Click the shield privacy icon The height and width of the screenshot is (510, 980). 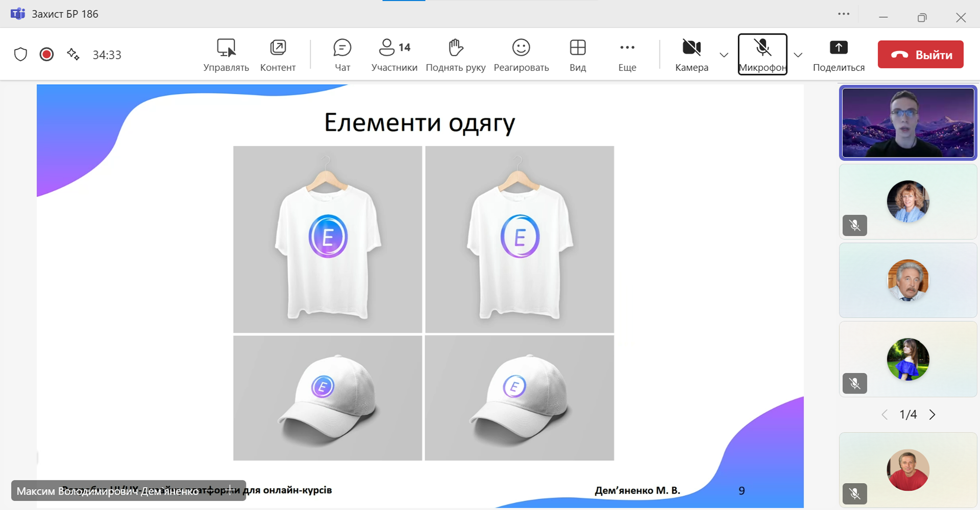pos(20,55)
